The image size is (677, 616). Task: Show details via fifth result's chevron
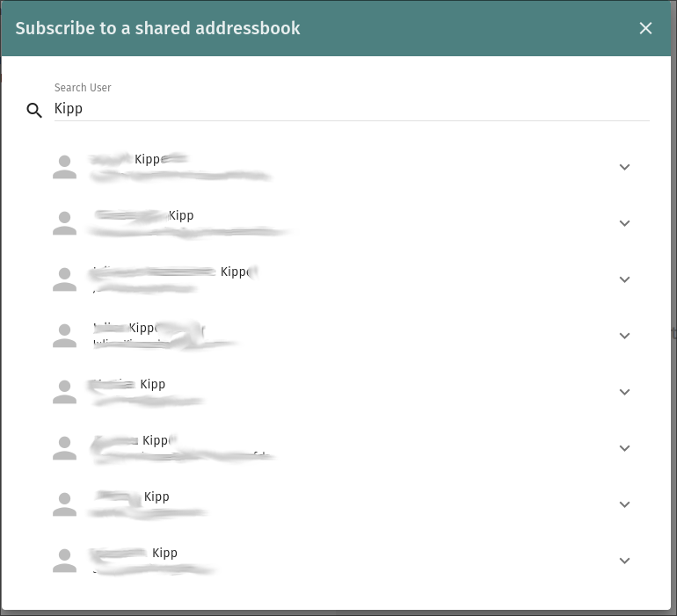point(625,392)
